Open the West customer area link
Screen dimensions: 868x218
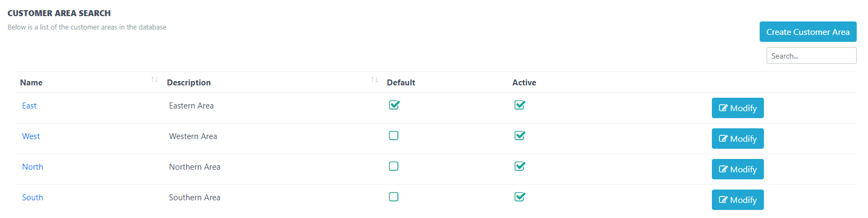31,136
